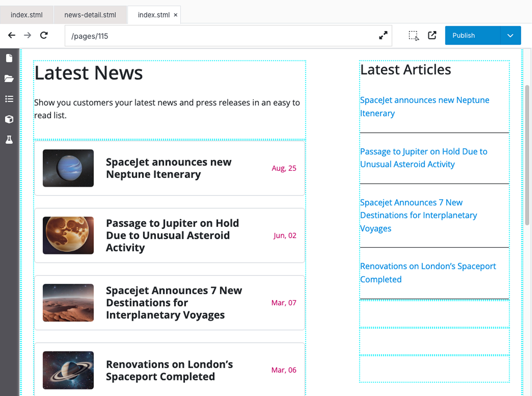Go back with the left arrow
Image resolution: width=532 pixels, height=396 pixels.
pos(12,35)
